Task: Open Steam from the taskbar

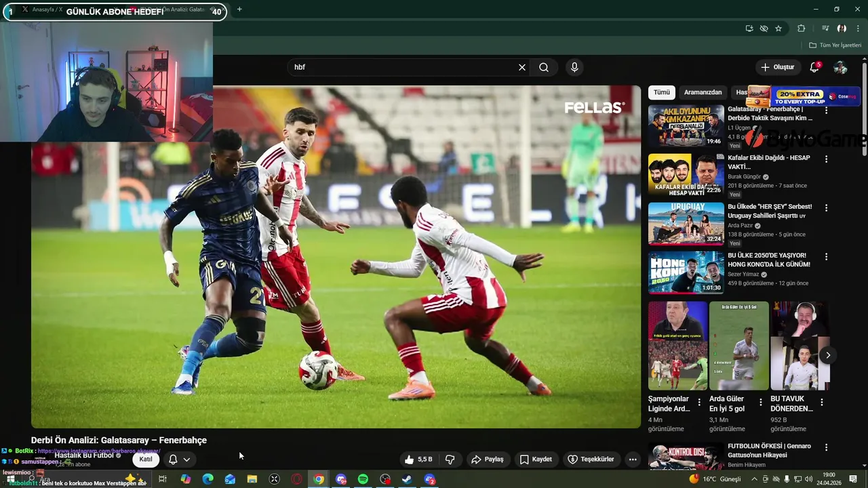Action: tap(407, 479)
